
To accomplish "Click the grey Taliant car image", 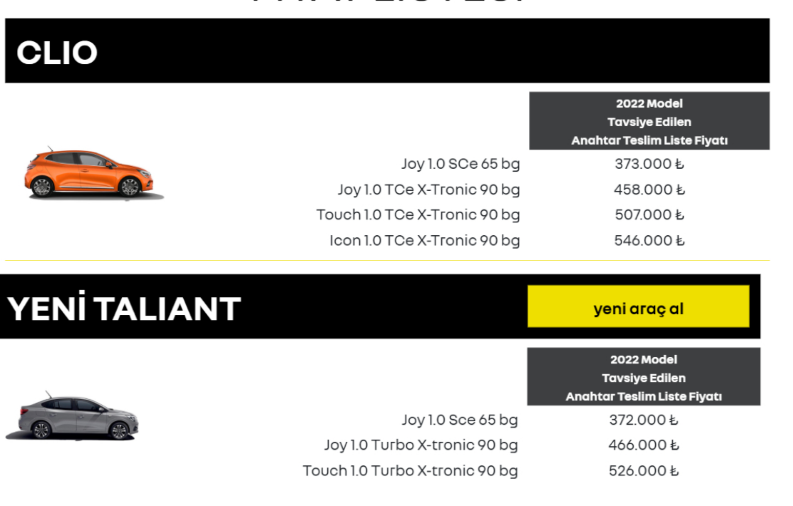I will (x=72, y=416).
